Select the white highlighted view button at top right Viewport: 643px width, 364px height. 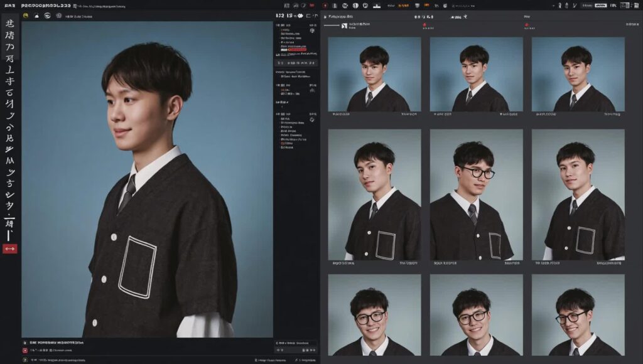[601, 5]
